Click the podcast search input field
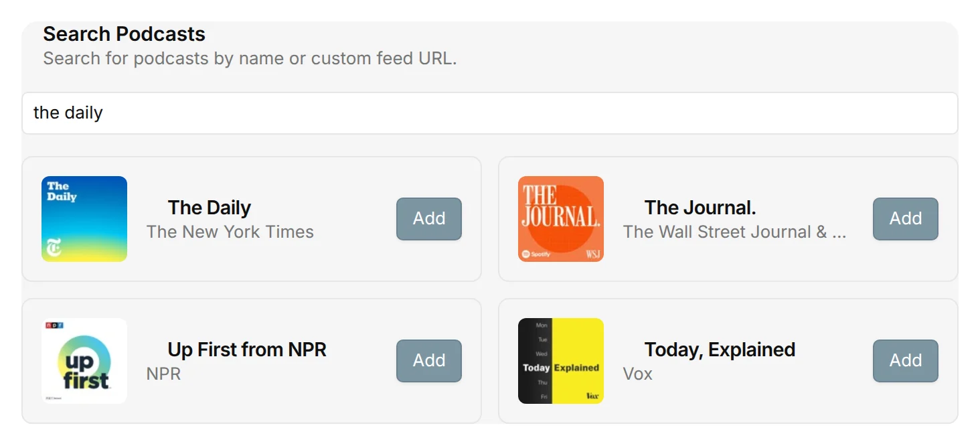The height and width of the screenshot is (446, 980). (489, 113)
